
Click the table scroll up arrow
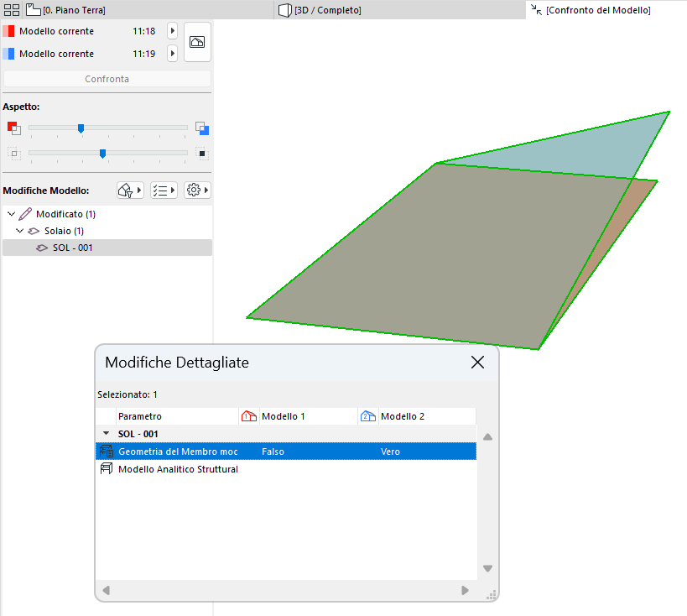pyautogui.click(x=487, y=437)
